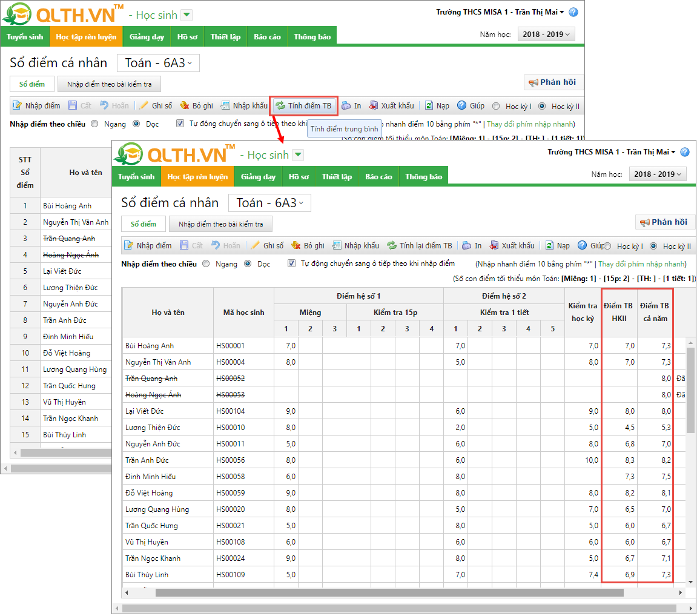Select Học kỳ I radio in front window
This screenshot has height=616, width=697.
pyautogui.click(x=608, y=247)
